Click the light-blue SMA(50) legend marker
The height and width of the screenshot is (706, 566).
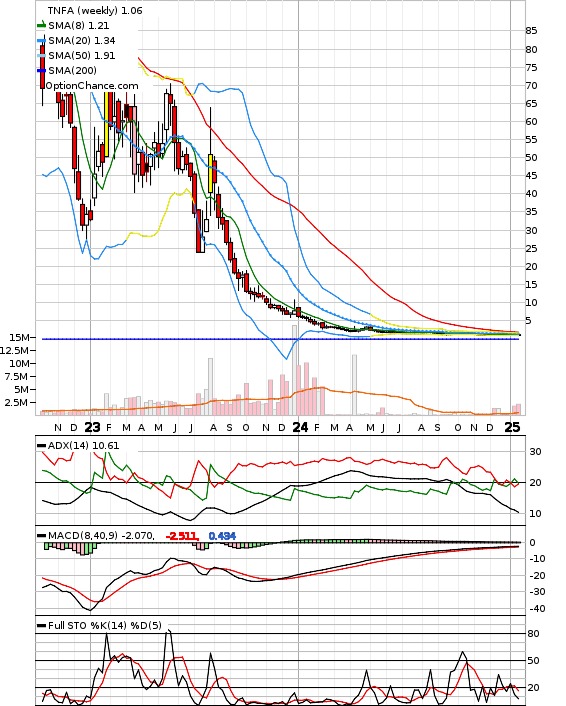[41, 55]
